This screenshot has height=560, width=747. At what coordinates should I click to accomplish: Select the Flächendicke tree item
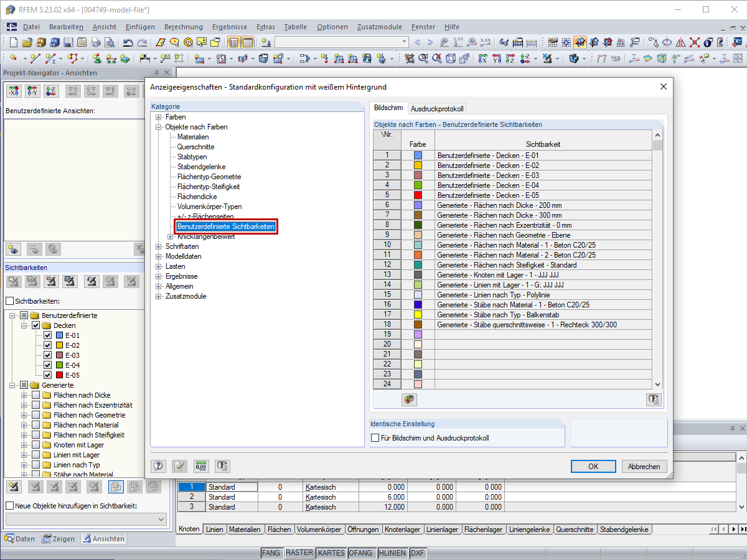click(x=197, y=197)
